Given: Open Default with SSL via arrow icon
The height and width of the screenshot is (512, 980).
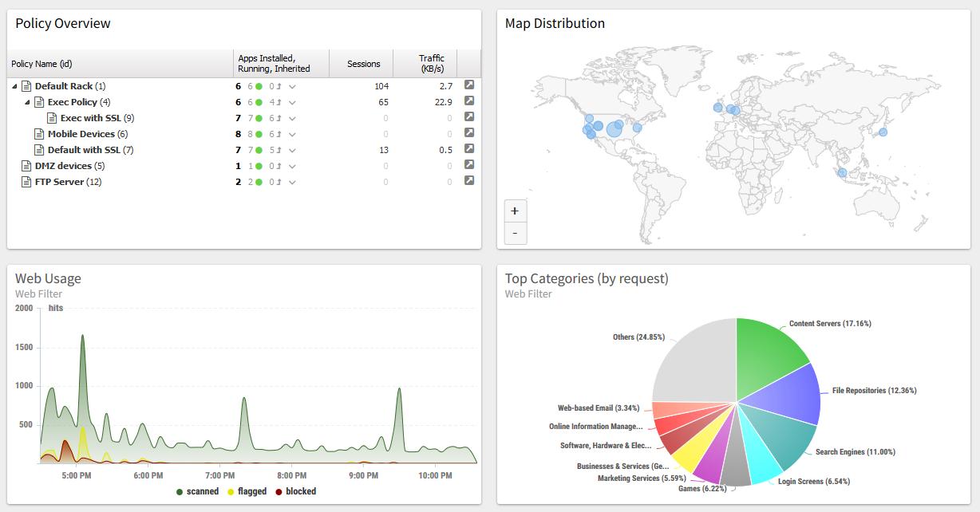Looking at the screenshot, I should pos(469,148).
